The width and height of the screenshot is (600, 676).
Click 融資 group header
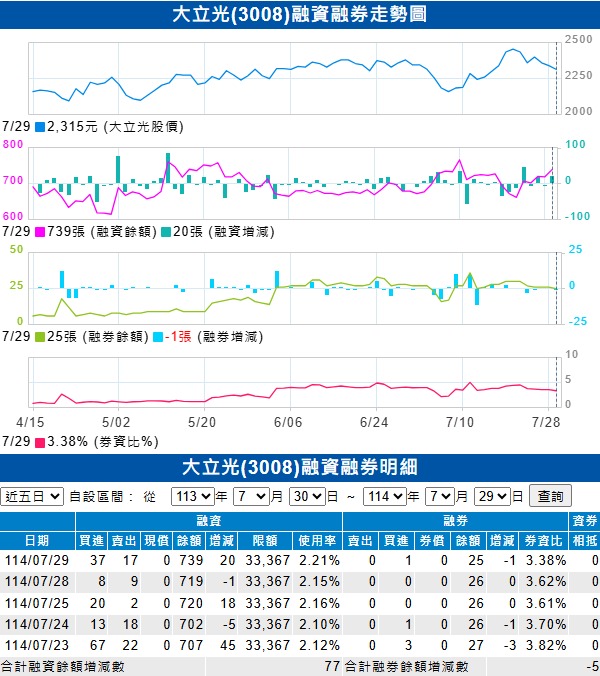click(209, 521)
